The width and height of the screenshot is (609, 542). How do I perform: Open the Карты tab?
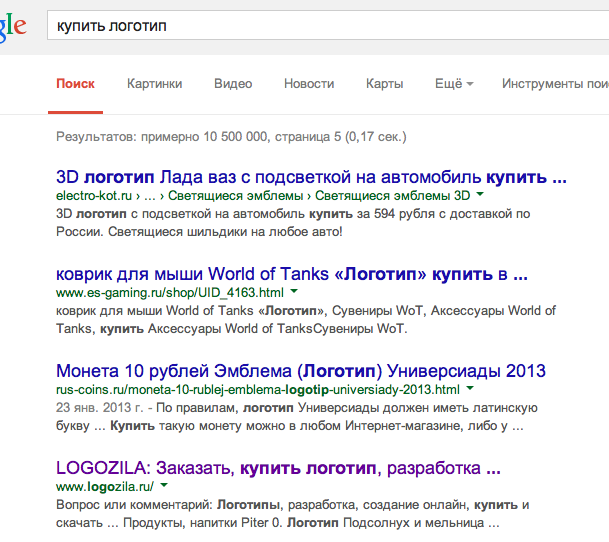click(x=384, y=84)
